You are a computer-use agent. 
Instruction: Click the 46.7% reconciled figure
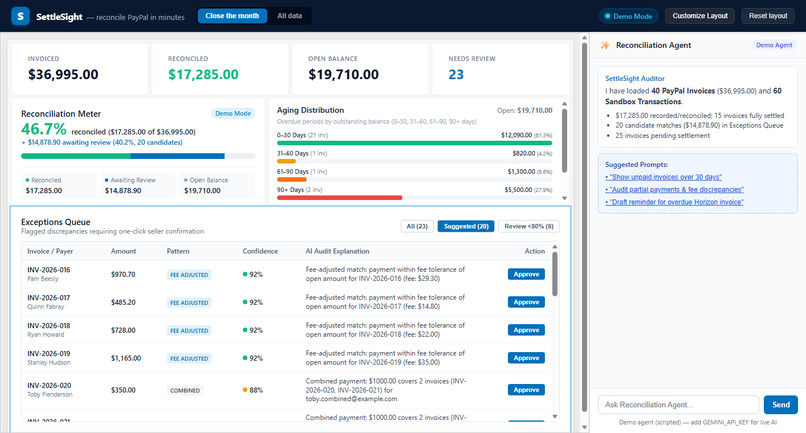44,129
